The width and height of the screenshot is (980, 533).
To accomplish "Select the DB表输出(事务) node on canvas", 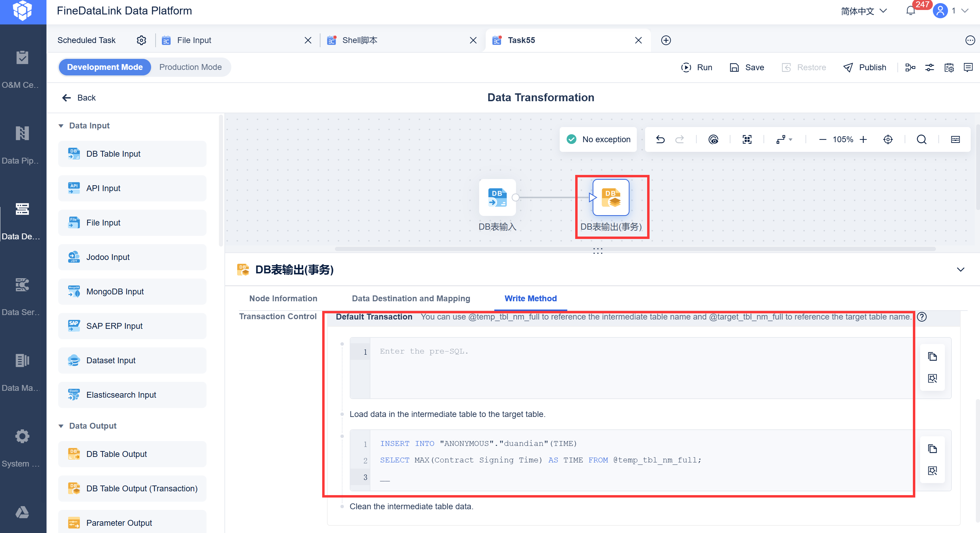I will (x=611, y=198).
